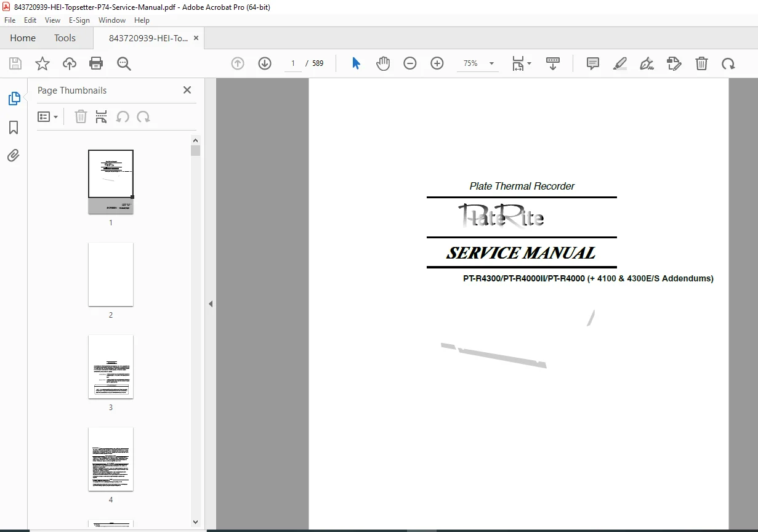Open the Window menu

tap(112, 20)
